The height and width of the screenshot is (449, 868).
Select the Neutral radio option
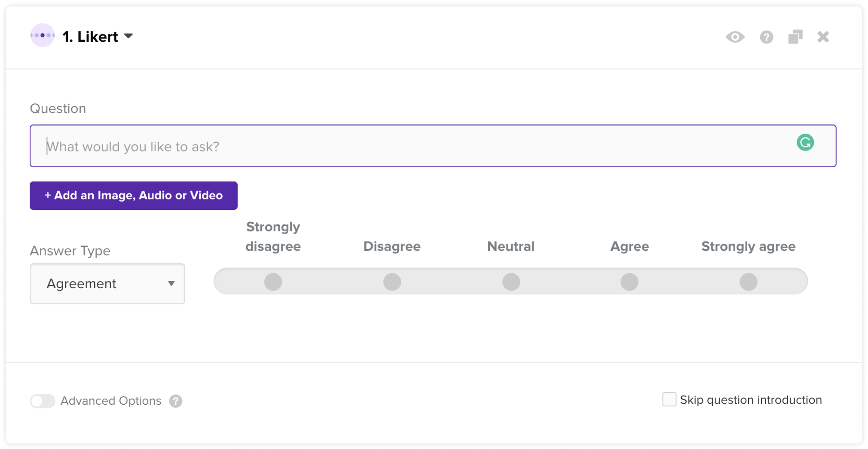[x=511, y=282]
